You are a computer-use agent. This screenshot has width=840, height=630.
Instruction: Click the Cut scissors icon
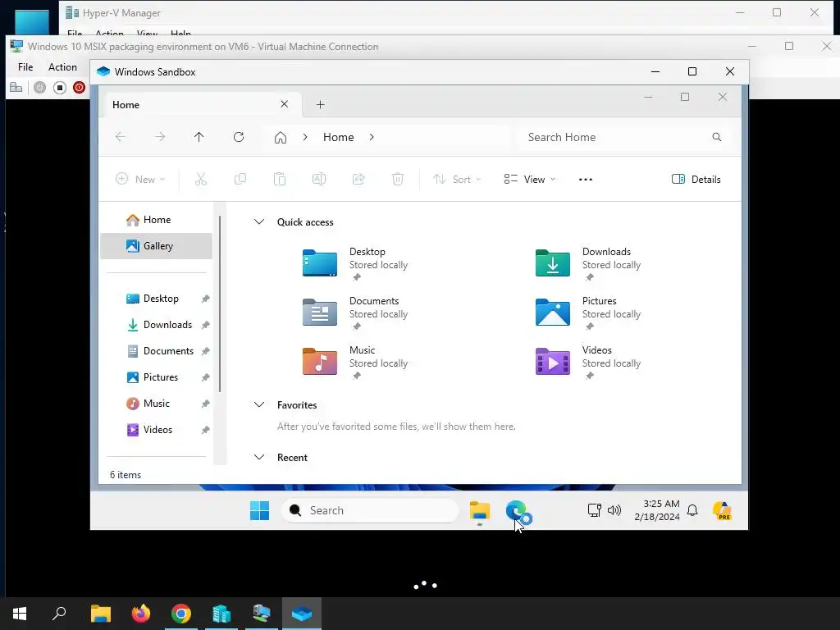click(201, 179)
